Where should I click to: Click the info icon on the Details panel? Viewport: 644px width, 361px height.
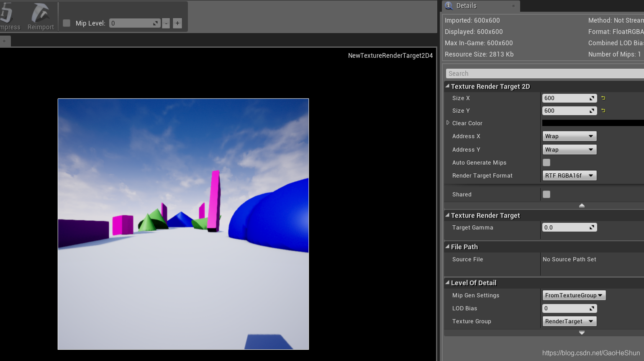[449, 6]
